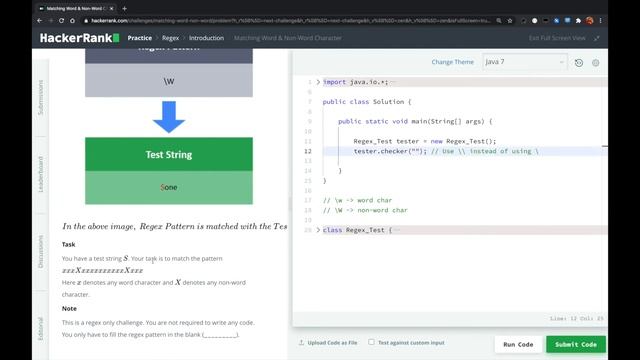The width and height of the screenshot is (640, 360).
Task: Click the blue down arrow graphic
Action: point(169,117)
